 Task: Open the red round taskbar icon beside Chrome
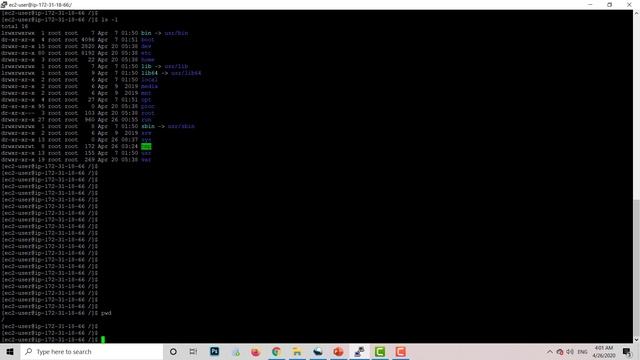click(x=256, y=351)
